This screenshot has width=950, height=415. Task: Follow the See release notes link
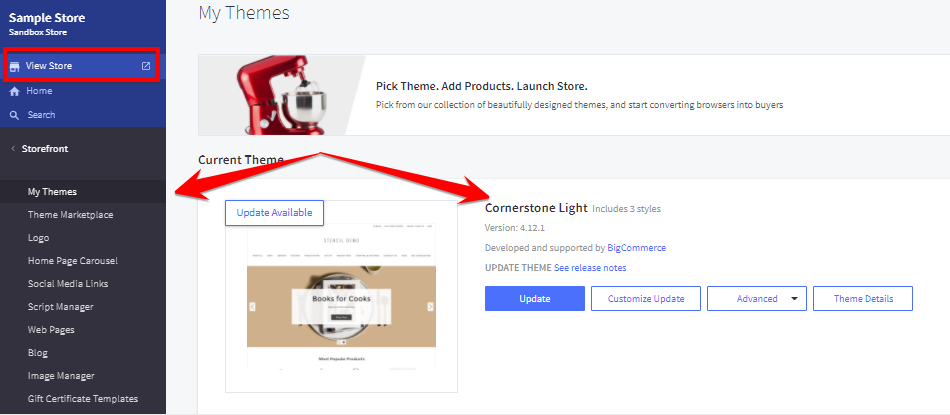click(590, 268)
